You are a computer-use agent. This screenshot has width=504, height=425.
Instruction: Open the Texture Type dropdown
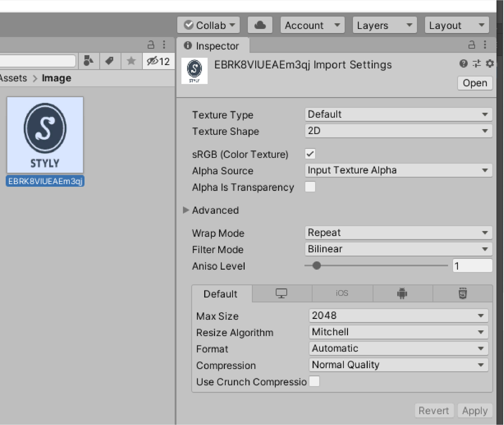coord(398,115)
